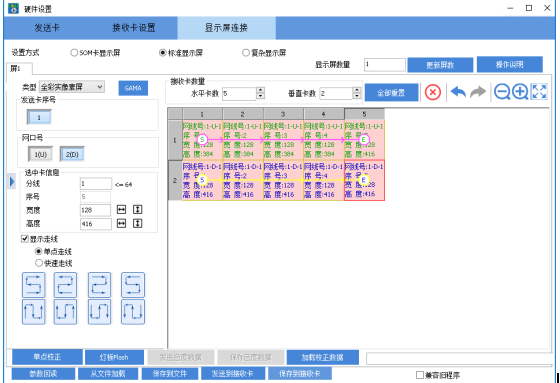Click vertical-arrow icon beside 宽度 field

tap(138, 210)
